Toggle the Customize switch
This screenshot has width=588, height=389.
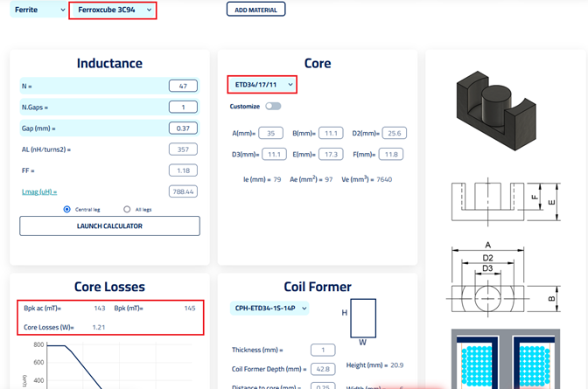coord(273,107)
